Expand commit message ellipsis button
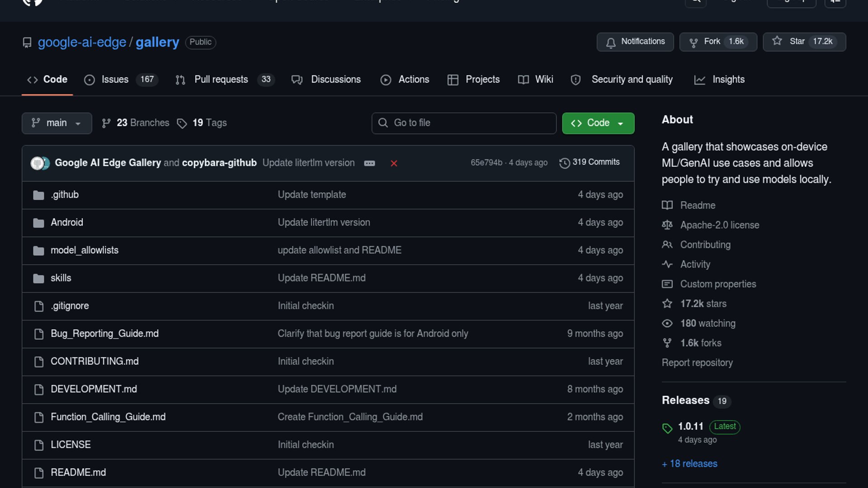The width and height of the screenshot is (868, 488). [x=369, y=163]
